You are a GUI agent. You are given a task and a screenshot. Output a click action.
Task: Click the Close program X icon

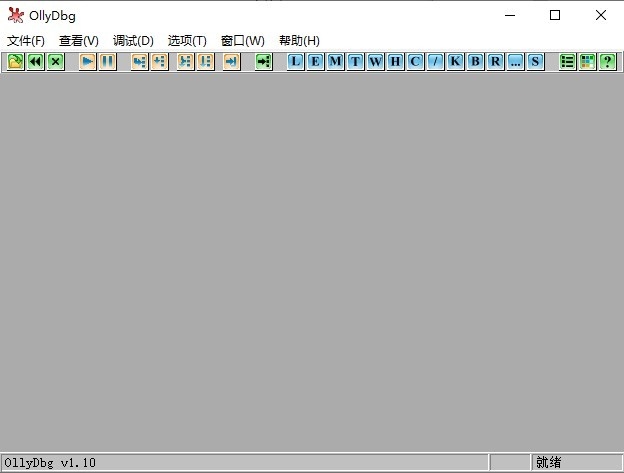coord(56,62)
